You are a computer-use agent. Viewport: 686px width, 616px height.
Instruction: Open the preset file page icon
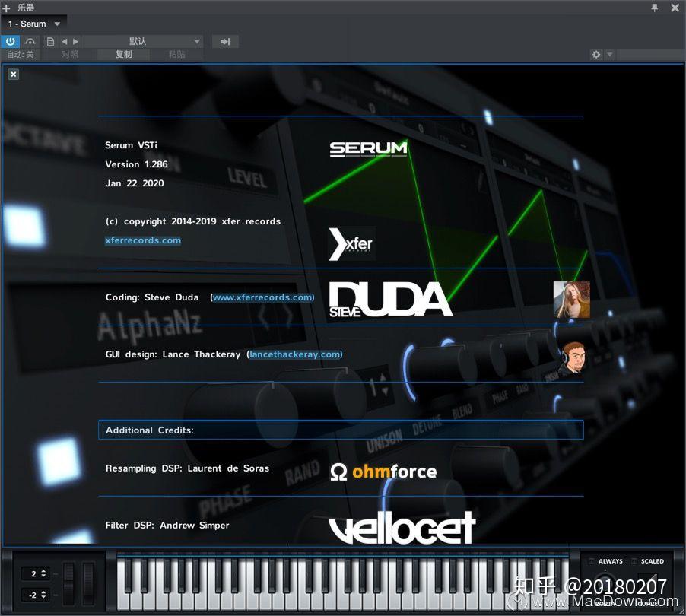tap(50, 42)
